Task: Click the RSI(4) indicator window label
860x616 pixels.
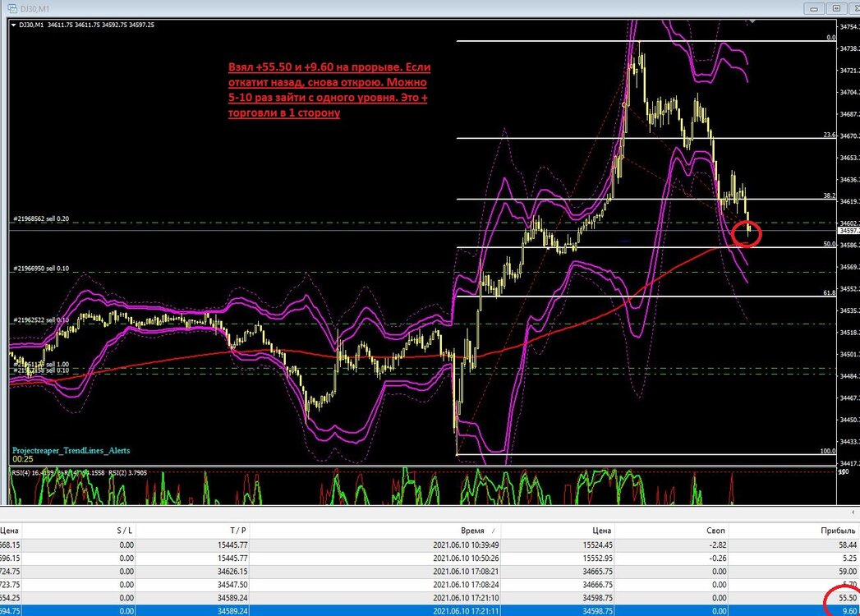Action: [80, 473]
